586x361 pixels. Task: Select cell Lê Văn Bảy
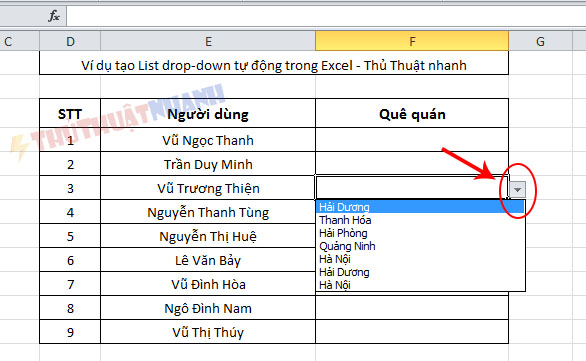pyautogui.click(x=208, y=260)
